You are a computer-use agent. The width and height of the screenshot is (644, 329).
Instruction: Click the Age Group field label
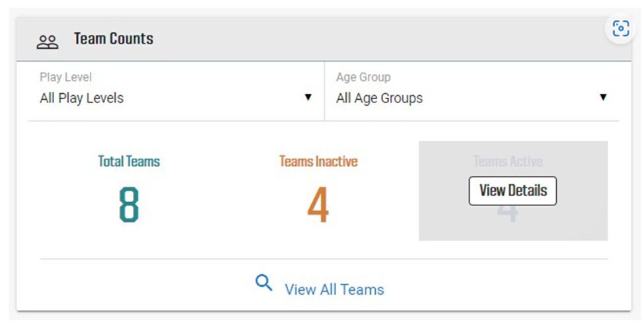(x=363, y=77)
